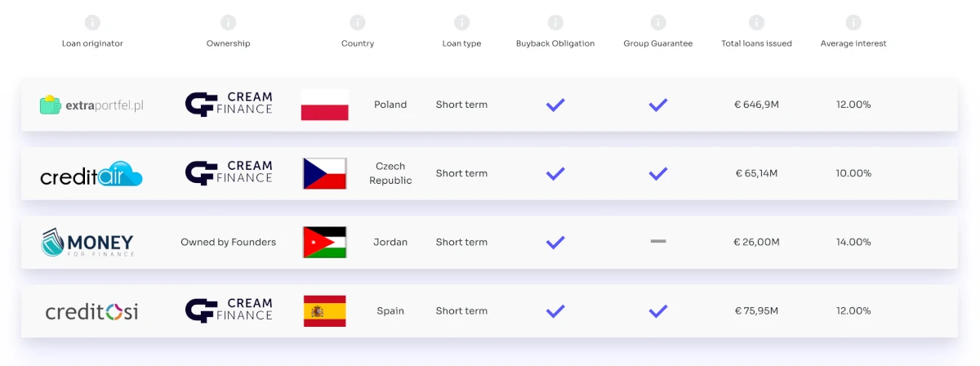Click info icon above Loan originator
The width and height of the screenshot is (980, 366).
pos(92,22)
